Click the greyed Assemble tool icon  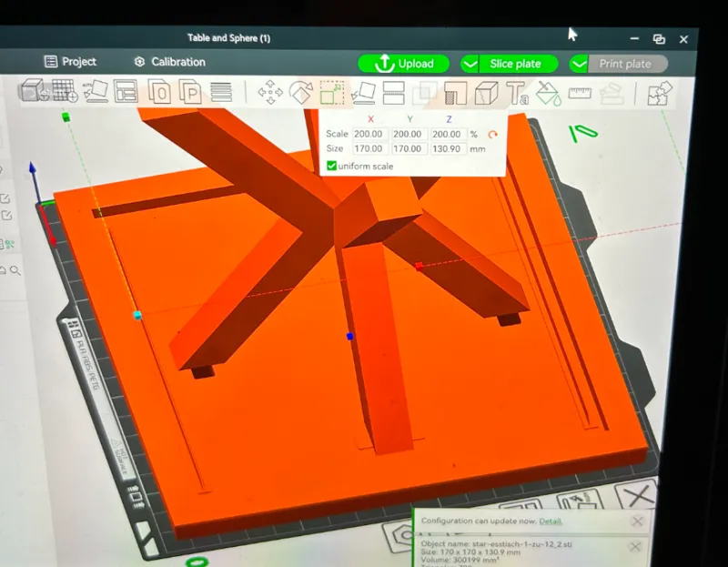611,94
